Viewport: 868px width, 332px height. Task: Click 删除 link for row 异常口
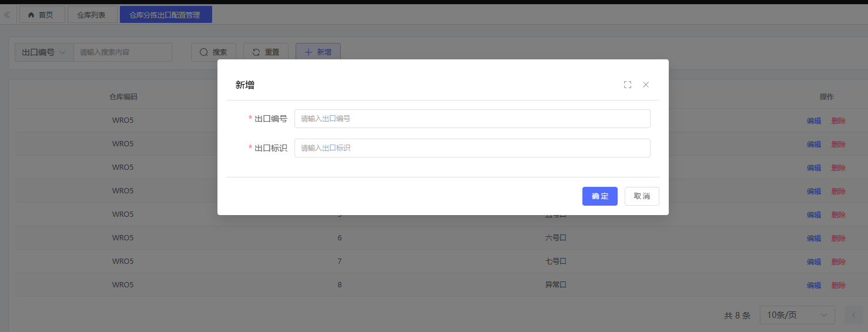838,285
